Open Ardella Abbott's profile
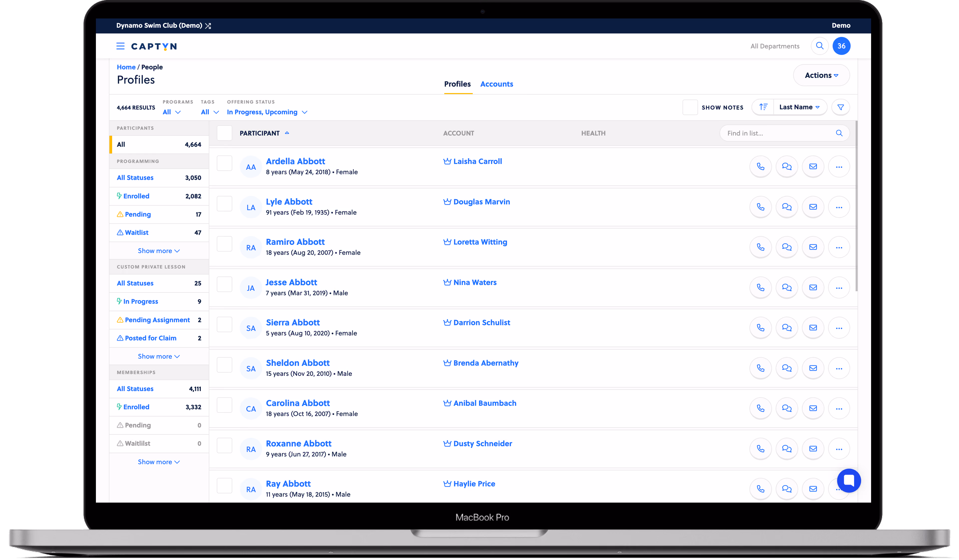Viewport: 959px width, 560px height. tap(295, 161)
